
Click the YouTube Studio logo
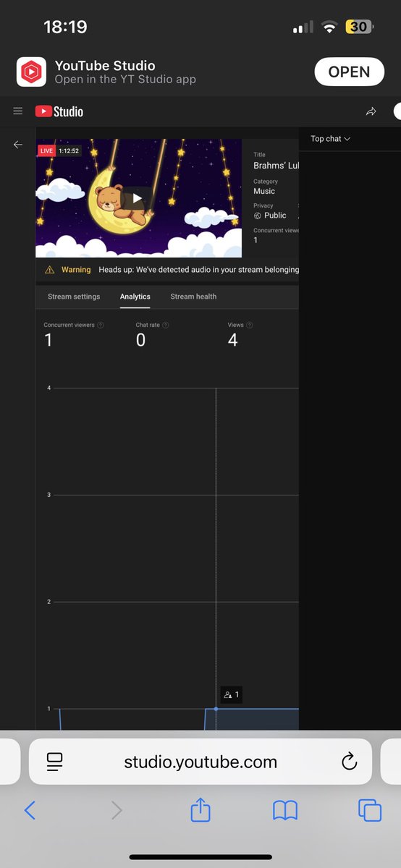tap(59, 111)
